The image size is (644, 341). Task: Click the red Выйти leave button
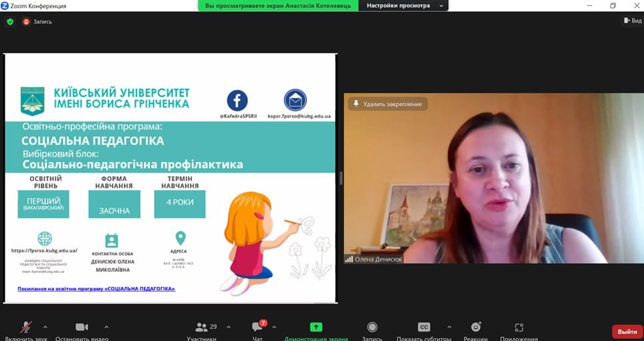tap(627, 332)
